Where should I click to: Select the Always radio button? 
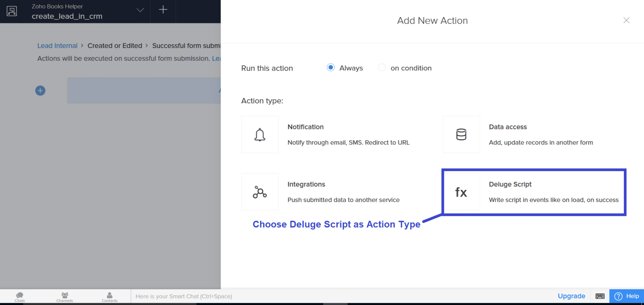330,68
